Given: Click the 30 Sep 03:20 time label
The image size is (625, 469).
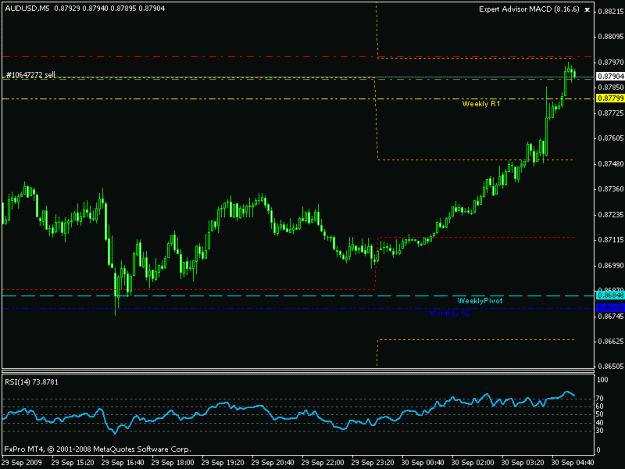Looking at the screenshot, I should [523, 463].
